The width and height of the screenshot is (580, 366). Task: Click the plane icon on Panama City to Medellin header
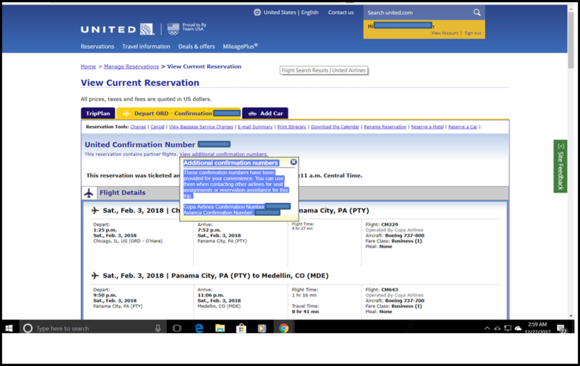[95, 275]
